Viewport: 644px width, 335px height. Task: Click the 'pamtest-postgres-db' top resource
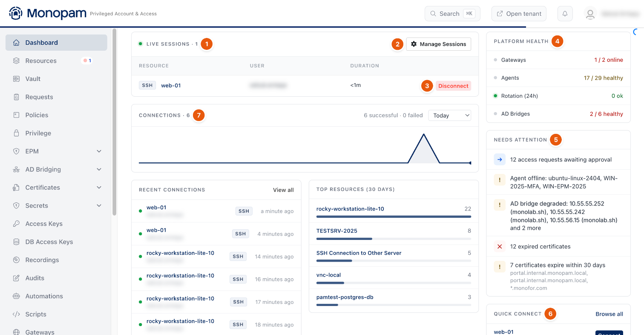345,297
